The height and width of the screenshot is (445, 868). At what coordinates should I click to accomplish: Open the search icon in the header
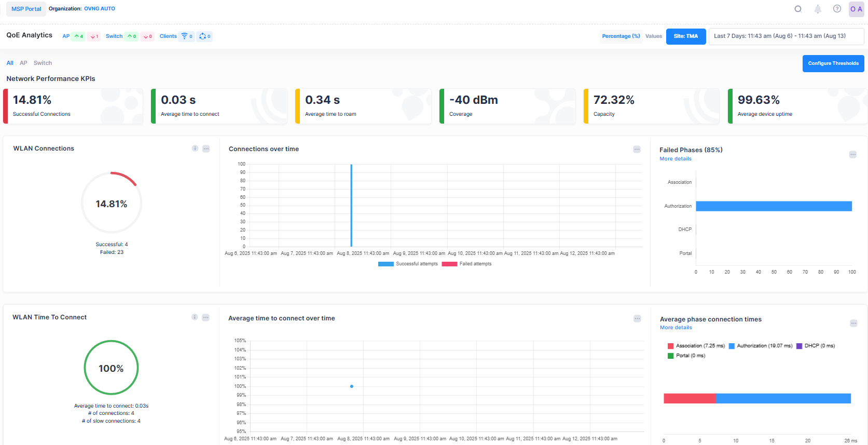point(798,9)
